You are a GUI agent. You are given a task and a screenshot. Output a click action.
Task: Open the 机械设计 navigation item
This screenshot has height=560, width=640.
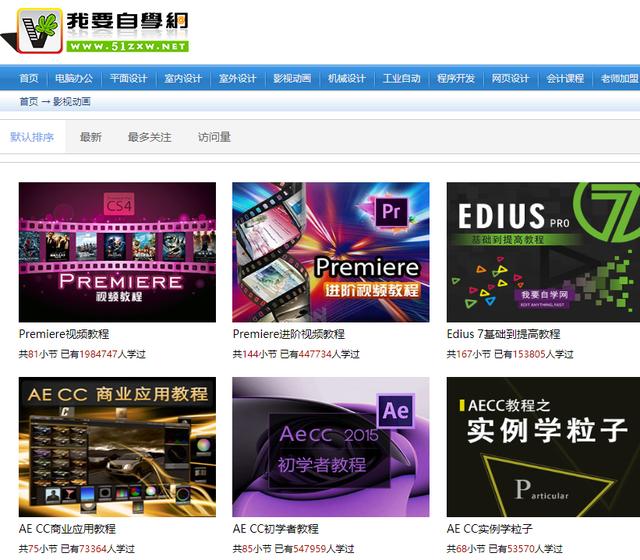(x=347, y=78)
